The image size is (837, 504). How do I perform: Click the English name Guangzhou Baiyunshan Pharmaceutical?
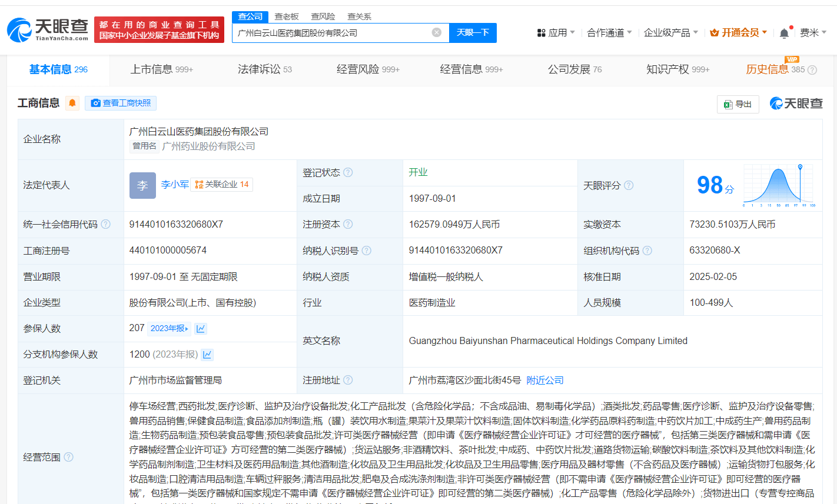click(x=548, y=341)
